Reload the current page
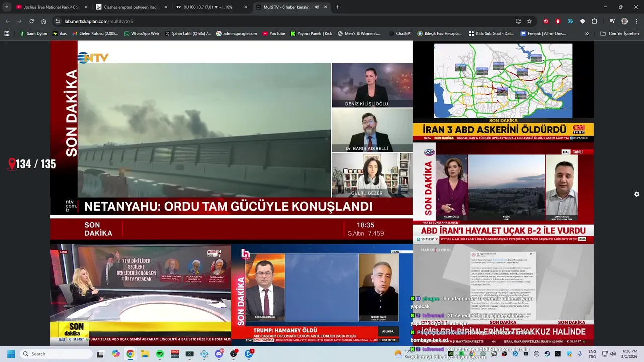Screen dimensions: 644x362 click(31, 21)
